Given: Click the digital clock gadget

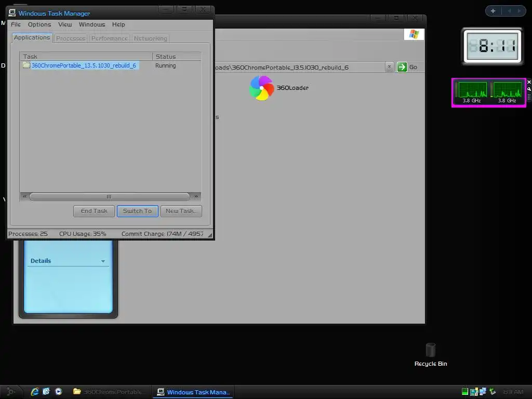Looking at the screenshot, I should point(493,46).
